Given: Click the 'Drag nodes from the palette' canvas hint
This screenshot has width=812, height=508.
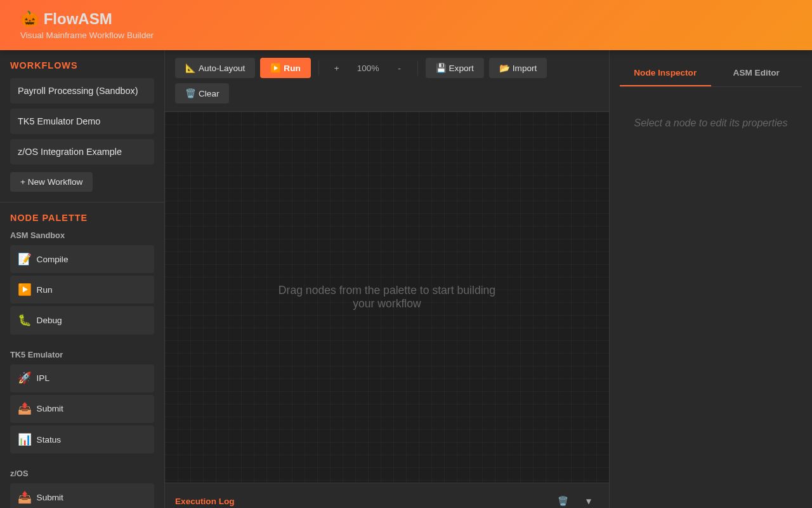Looking at the screenshot, I should click(387, 297).
